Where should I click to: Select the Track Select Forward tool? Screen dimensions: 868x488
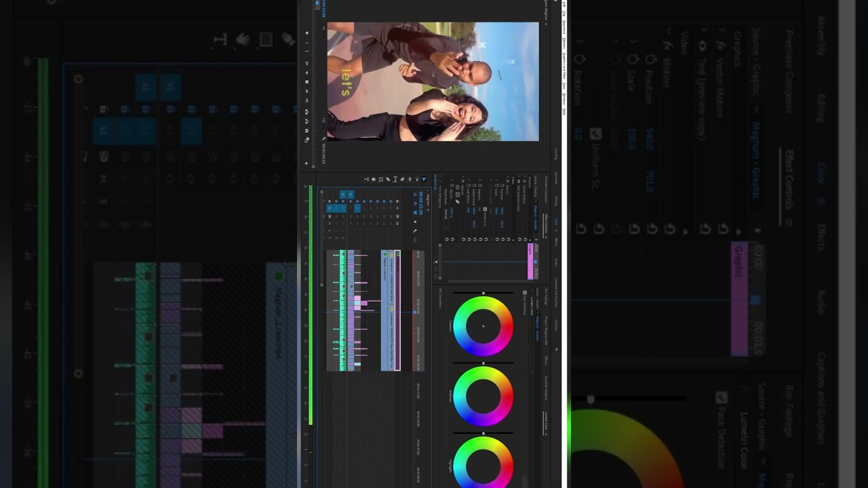pyautogui.click(x=417, y=179)
